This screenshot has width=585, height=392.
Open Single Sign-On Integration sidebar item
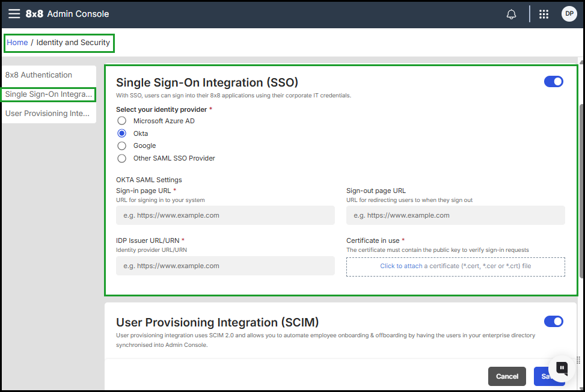point(49,94)
